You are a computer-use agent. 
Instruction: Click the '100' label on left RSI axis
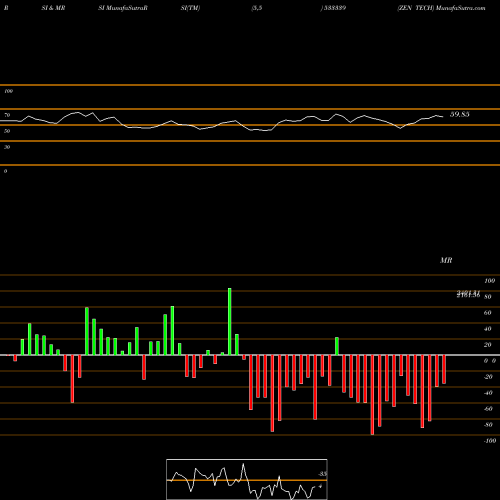point(8,91)
